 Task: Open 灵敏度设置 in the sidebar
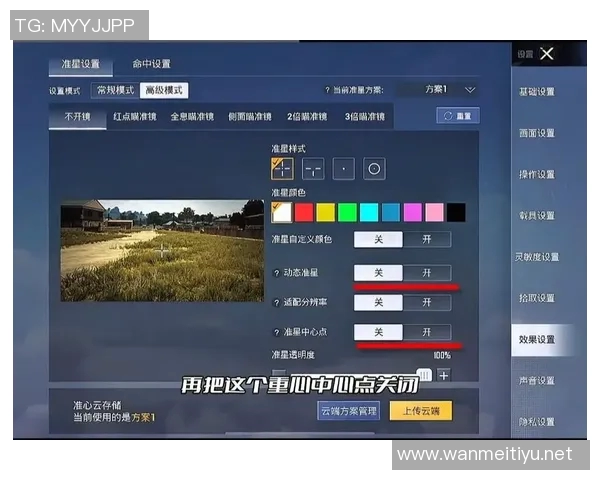click(x=537, y=257)
